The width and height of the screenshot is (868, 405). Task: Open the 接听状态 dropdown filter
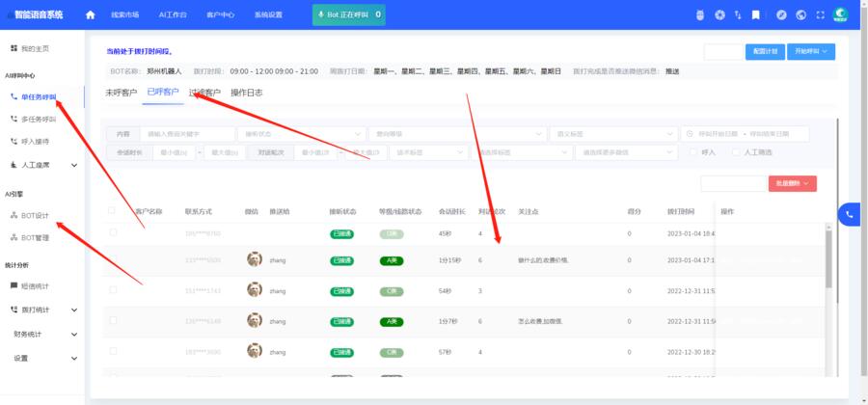click(303, 134)
